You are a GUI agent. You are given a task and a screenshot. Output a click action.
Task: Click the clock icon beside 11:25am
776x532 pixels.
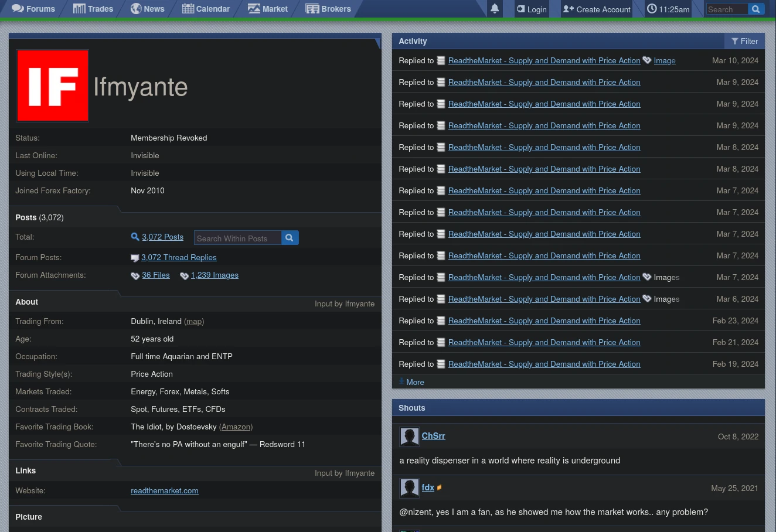(652, 9)
